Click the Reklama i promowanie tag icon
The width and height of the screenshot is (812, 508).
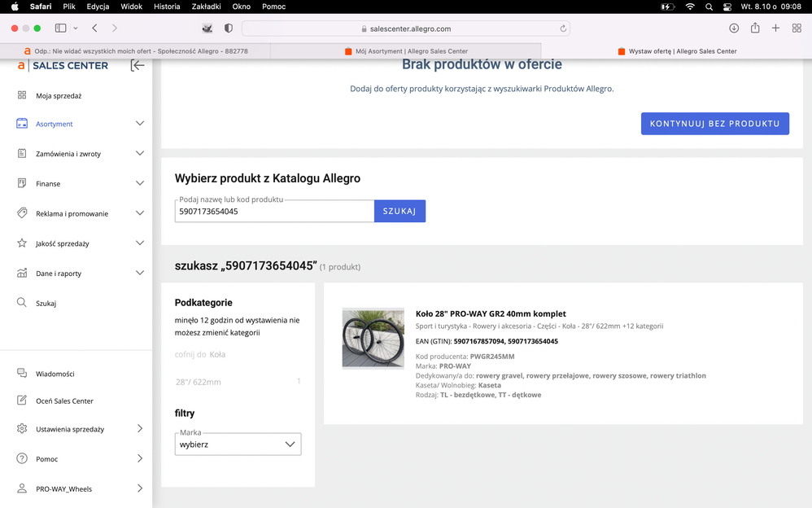pos(22,213)
